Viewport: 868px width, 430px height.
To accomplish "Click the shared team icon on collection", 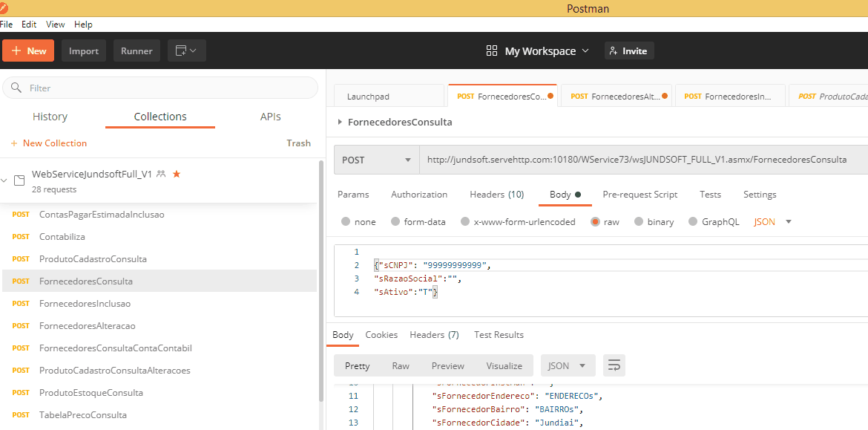I will tap(161, 174).
